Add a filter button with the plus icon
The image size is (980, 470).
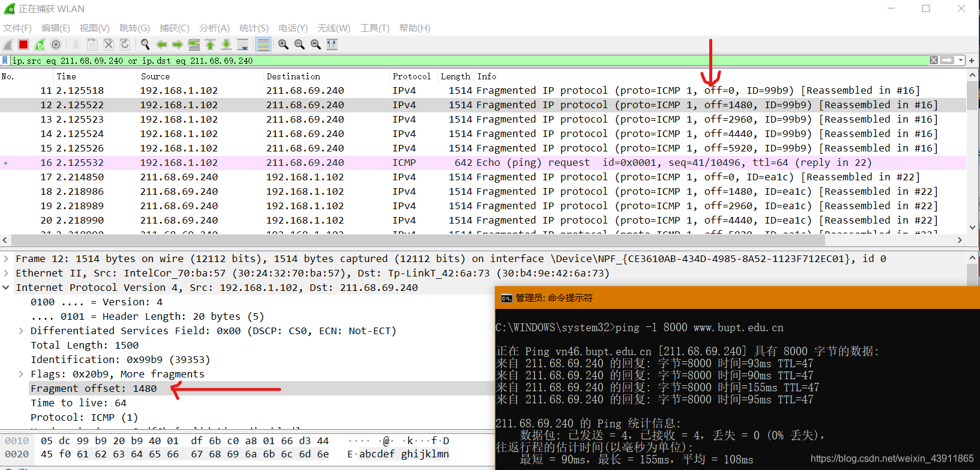coord(972,60)
